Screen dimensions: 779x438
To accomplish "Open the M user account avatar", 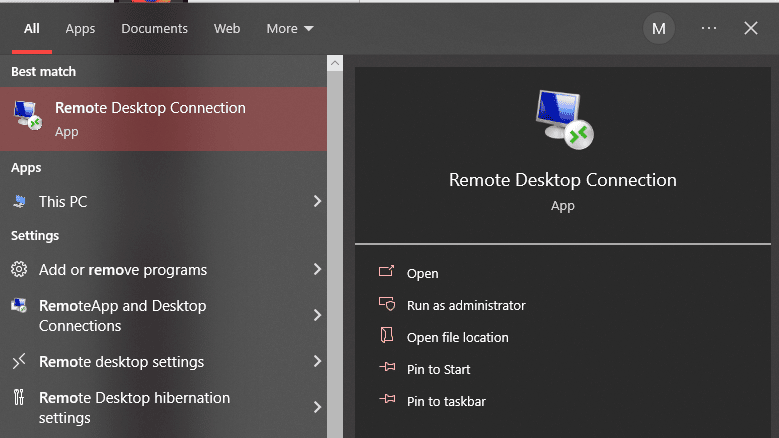I will coord(659,29).
